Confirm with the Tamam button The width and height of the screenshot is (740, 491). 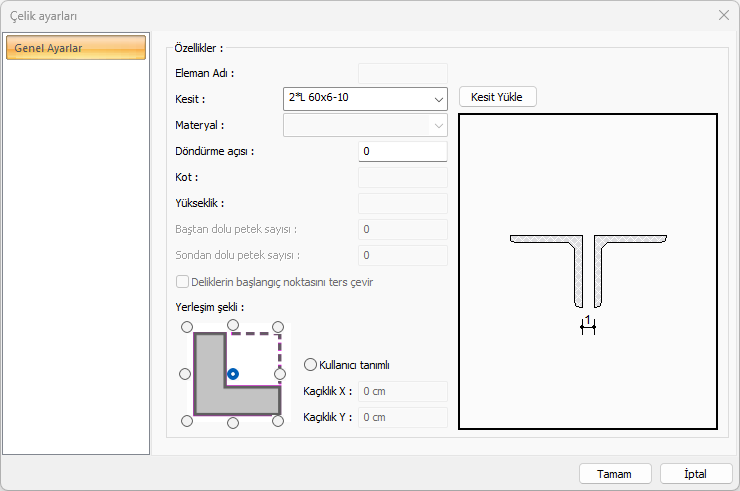click(615, 473)
